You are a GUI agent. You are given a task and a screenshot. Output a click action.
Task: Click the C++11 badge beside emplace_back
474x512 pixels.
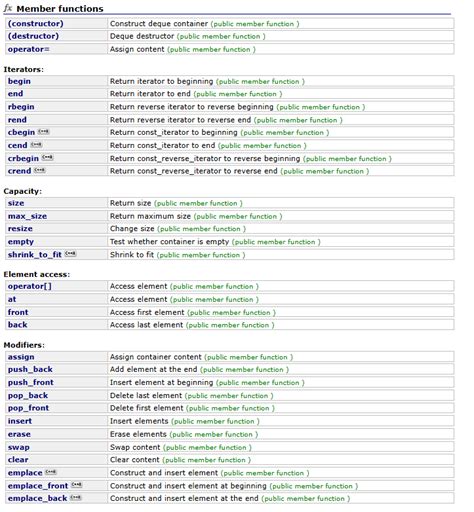(76, 498)
